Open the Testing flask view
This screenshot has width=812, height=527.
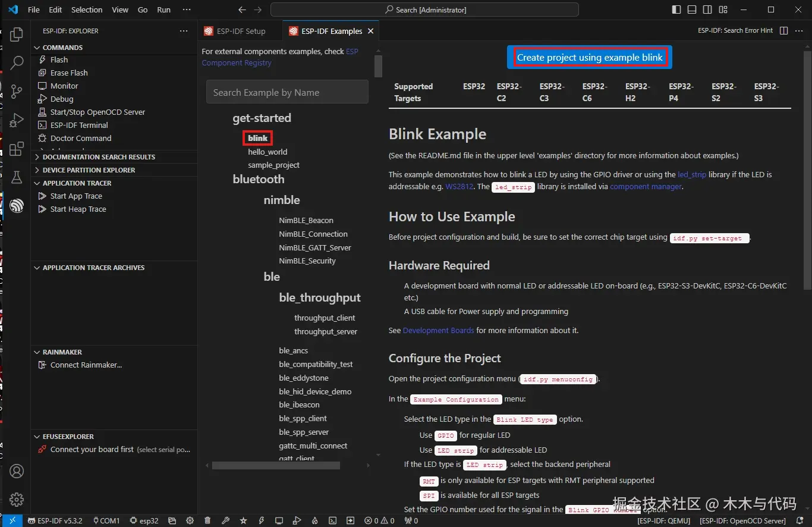17,177
